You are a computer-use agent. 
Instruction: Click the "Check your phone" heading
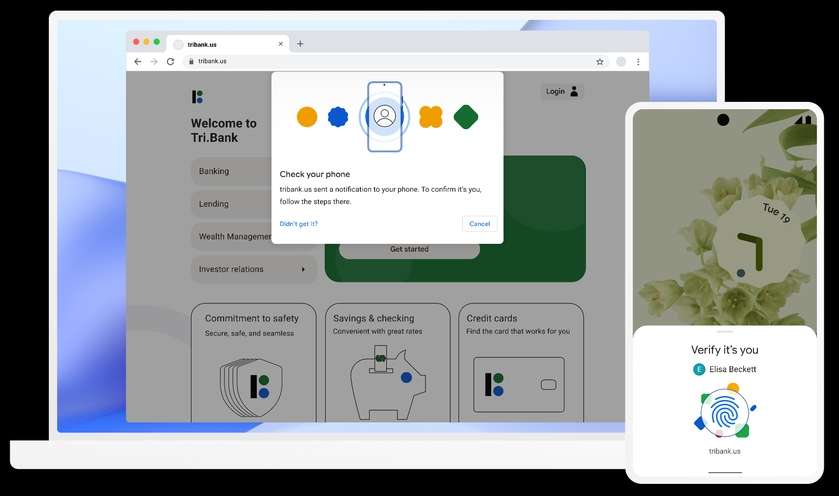tap(315, 174)
